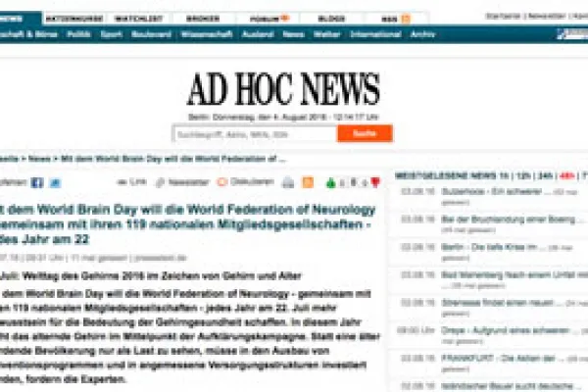
Task: Vote down with the red thumbs-down icon
Action: tap(375, 182)
